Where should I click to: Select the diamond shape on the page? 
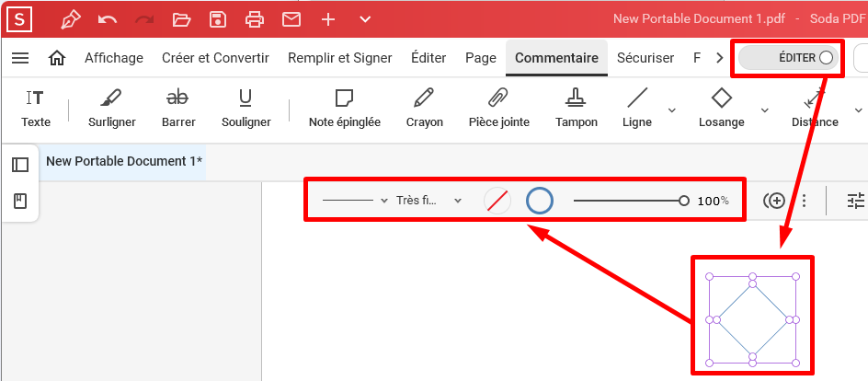[x=752, y=319]
